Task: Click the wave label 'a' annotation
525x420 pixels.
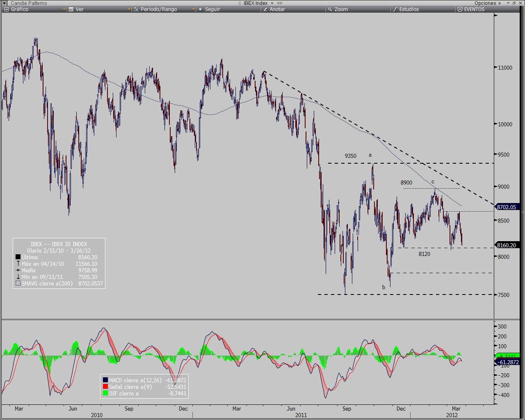Action: (370, 155)
